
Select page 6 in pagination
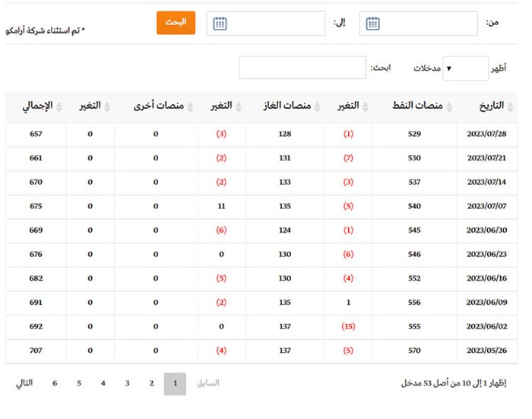coord(55,383)
